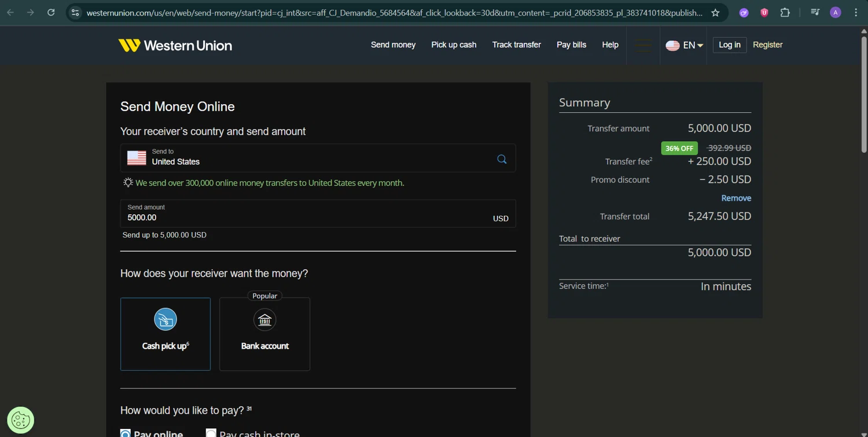Click the 'In minutes' service time value
The width and height of the screenshot is (868, 437).
[x=726, y=287]
